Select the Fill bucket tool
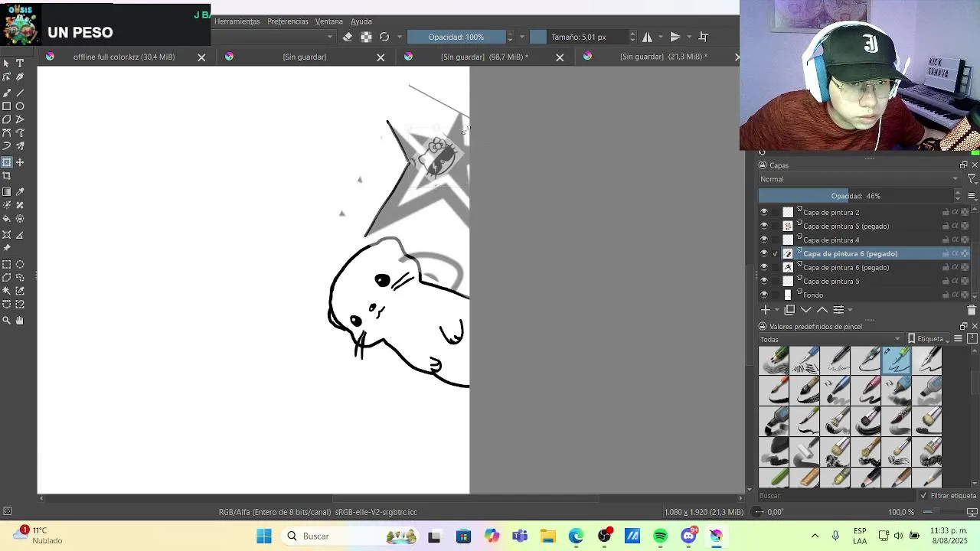This screenshot has height=551, width=980. (7, 219)
